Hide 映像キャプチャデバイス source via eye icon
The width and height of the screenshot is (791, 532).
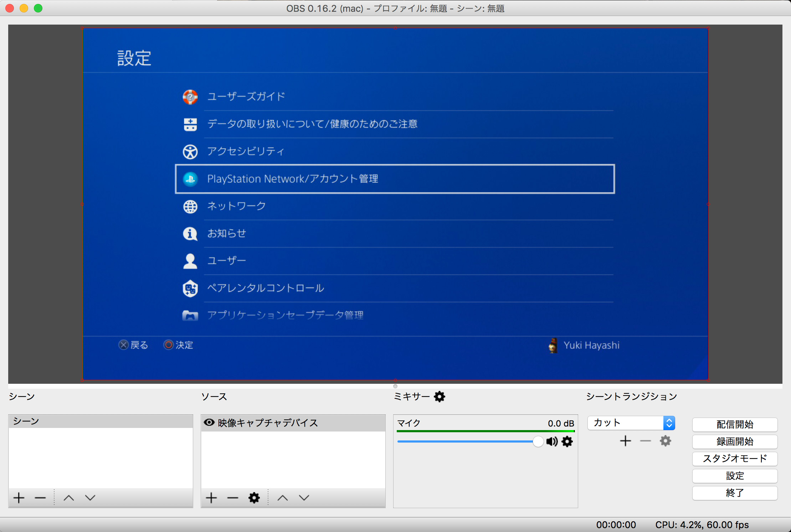pyautogui.click(x=209, y=423)
